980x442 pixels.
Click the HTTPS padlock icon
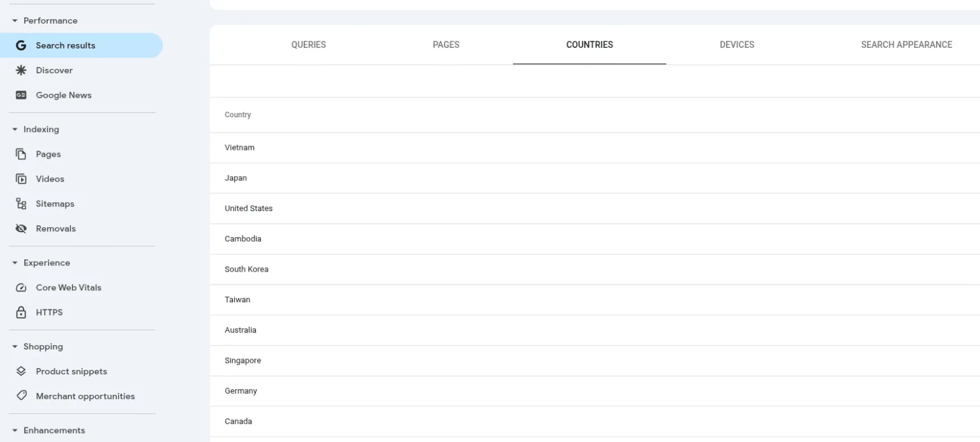[x=21, y=313]
